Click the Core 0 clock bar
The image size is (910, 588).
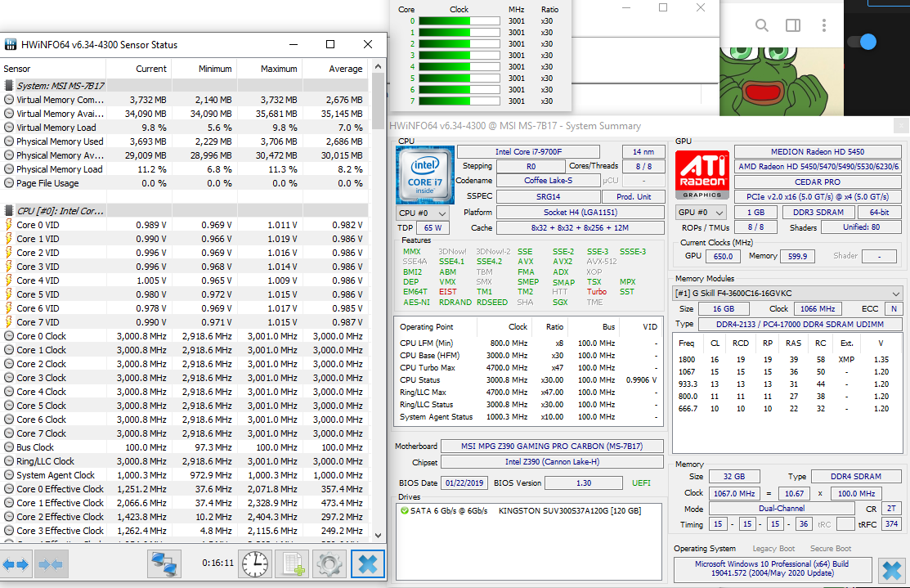[459, 21]
